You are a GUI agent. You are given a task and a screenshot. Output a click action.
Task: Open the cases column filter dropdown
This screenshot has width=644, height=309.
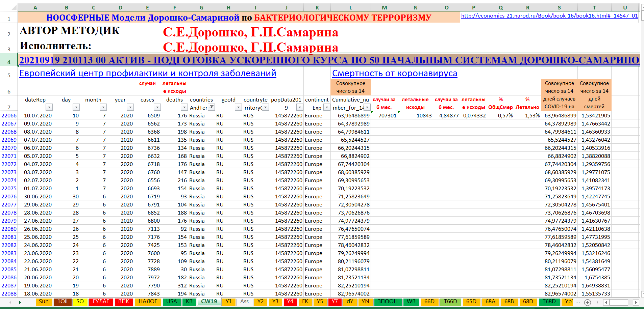coord(157,107)
